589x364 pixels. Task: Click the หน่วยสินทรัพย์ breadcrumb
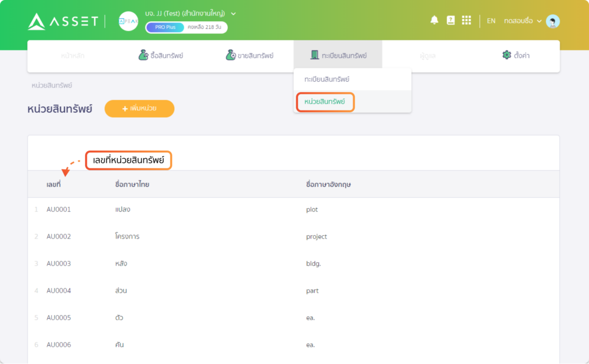tap(52, 86)
